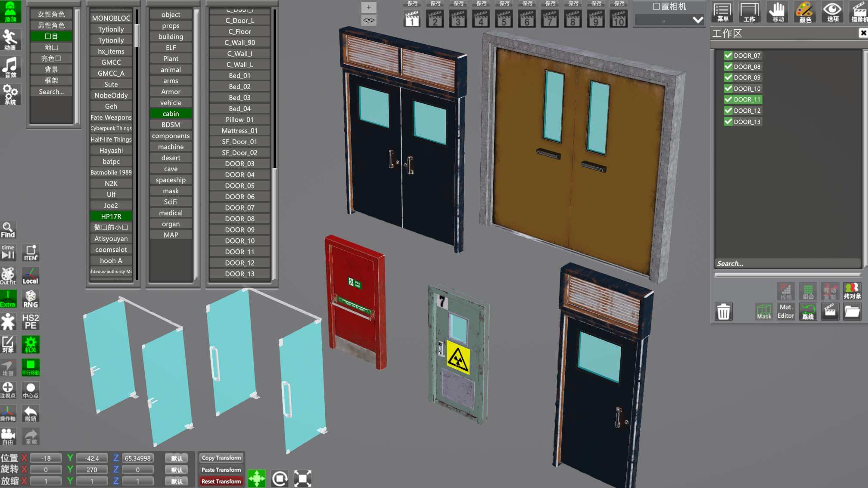Open the HS2 PE tool
Viewport: 868px width, 488px height.
[31, 321]
